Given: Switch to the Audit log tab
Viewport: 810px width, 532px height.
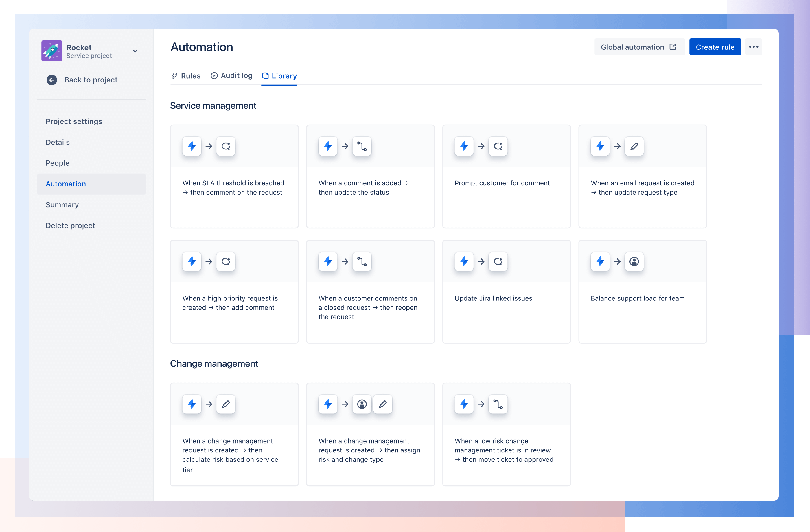Looking at the screenshot, I should pos(232,75).
